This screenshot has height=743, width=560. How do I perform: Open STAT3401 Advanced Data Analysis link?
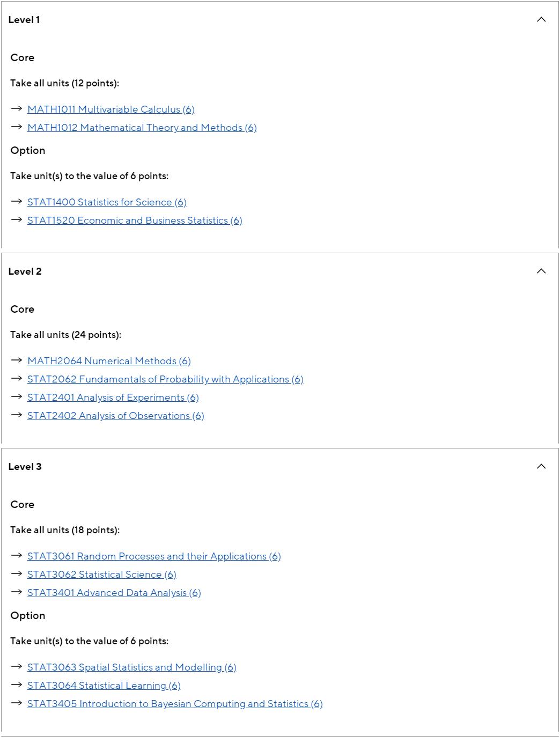coord(114,593)
